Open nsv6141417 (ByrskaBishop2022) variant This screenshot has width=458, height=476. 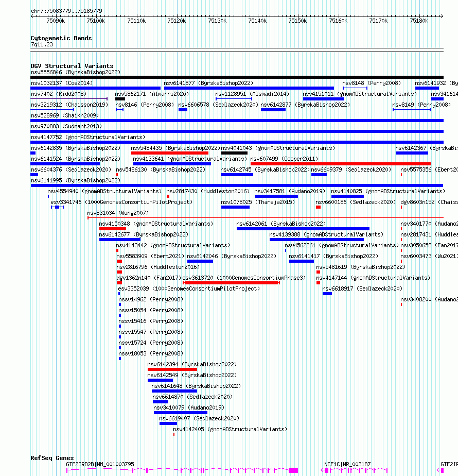[333, 256]
